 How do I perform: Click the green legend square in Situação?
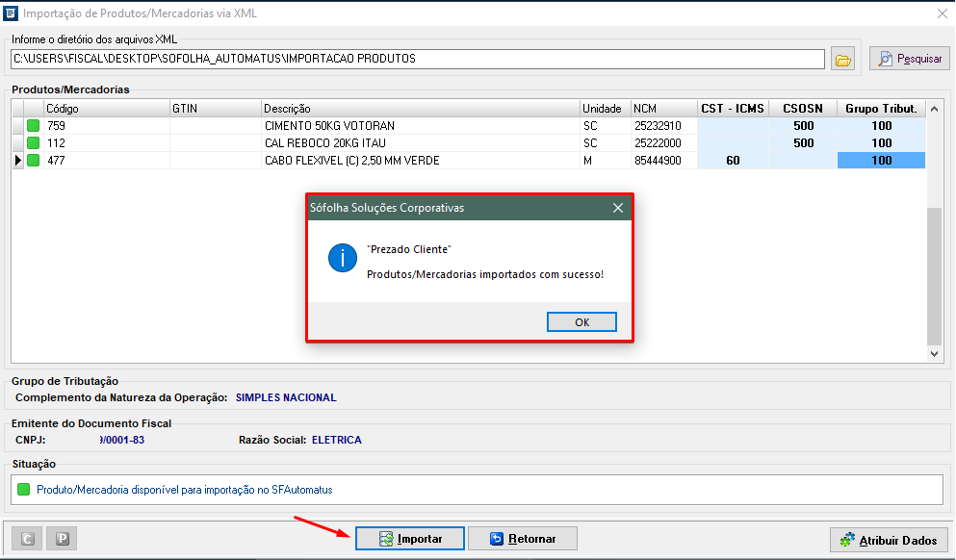[x=24, y=490]
